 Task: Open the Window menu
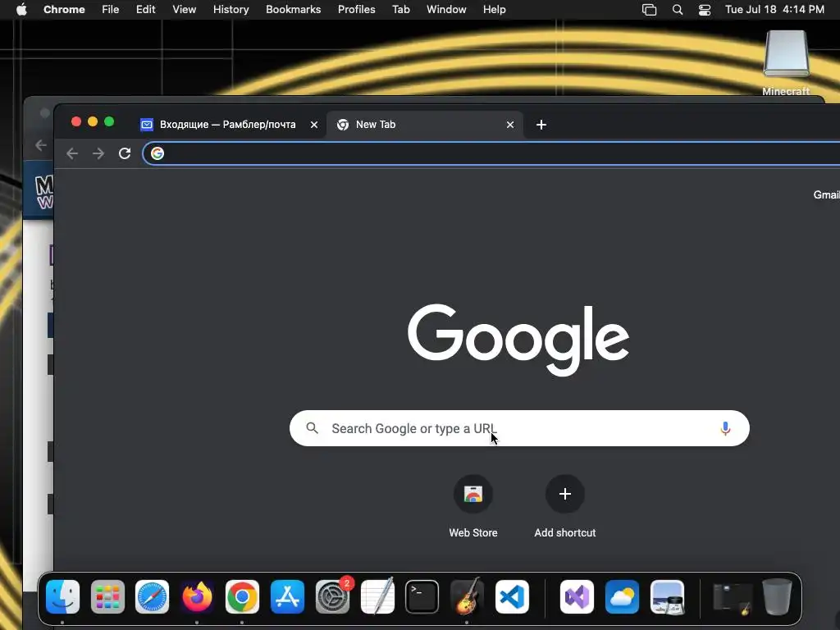click(446, 10)
